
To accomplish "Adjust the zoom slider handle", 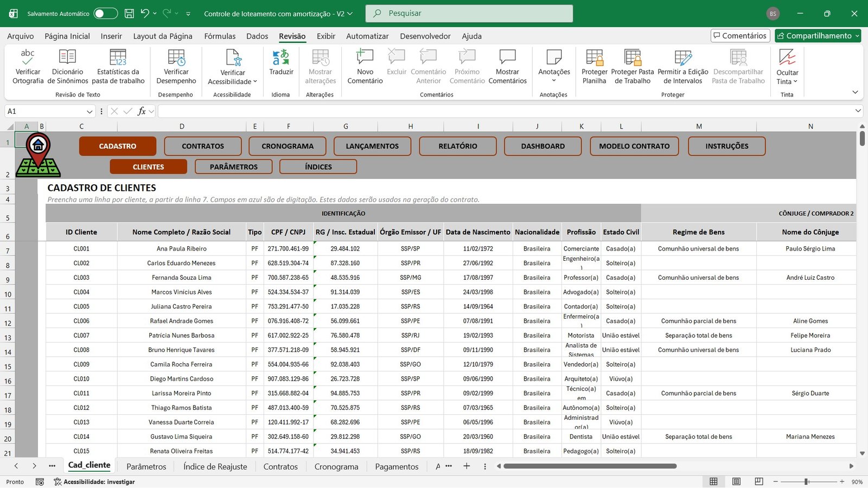I will click(807, 481).
